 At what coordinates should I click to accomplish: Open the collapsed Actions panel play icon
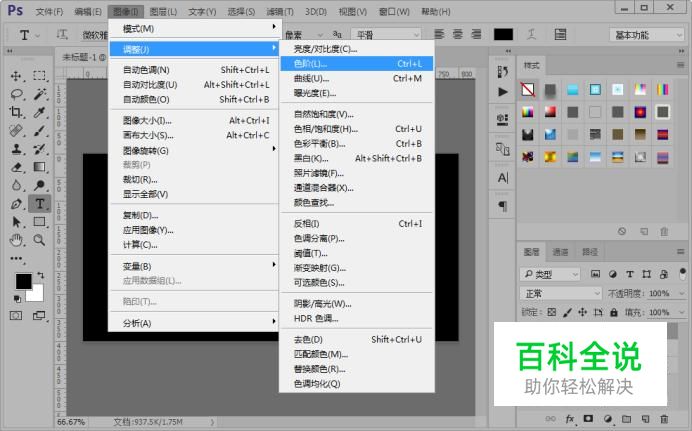[503, 92]
